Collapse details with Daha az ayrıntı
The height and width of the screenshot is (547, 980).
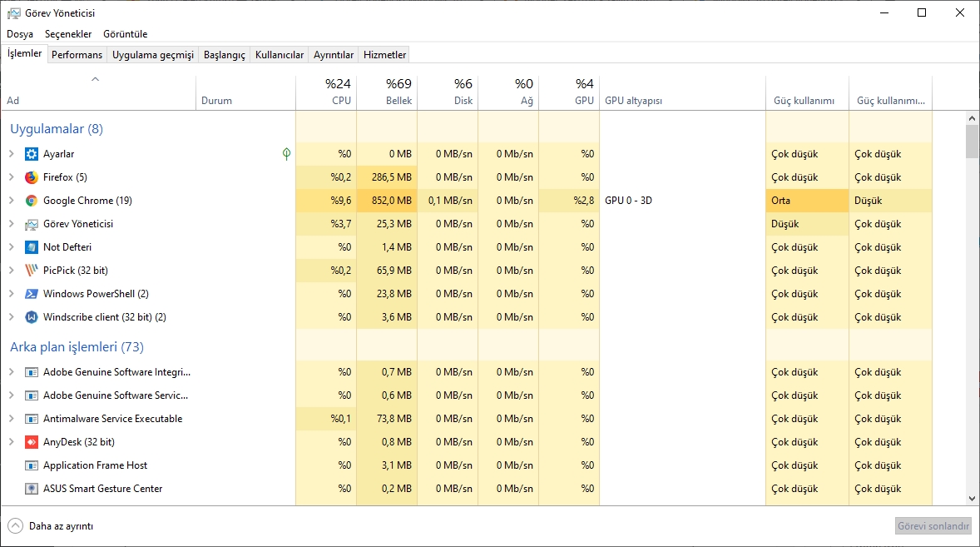point(50,526)
